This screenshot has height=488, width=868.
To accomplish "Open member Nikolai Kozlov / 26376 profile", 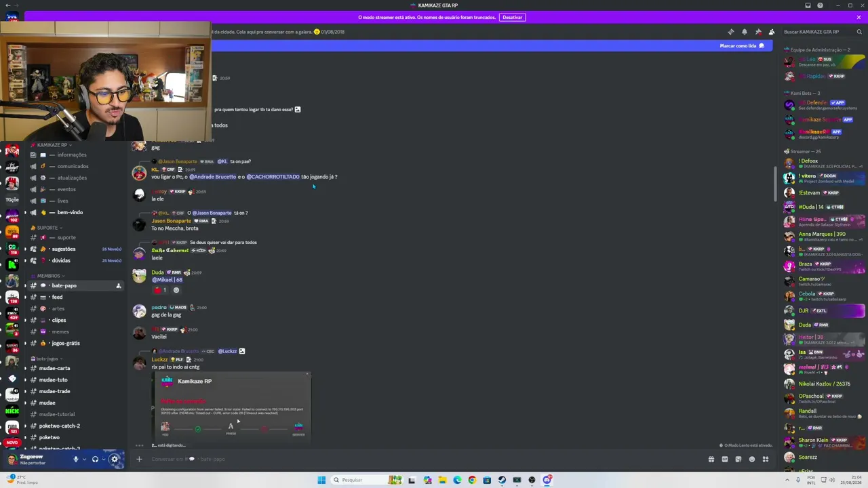I will coord(824,384).
